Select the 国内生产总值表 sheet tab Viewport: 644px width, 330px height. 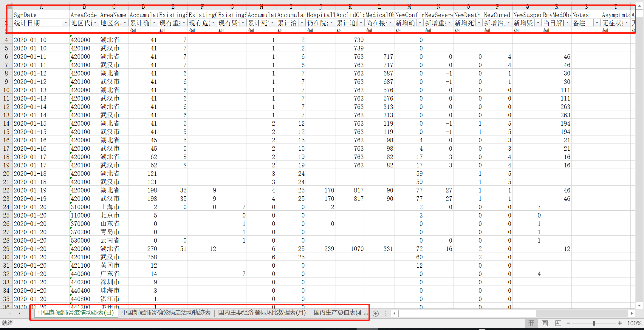337,312
